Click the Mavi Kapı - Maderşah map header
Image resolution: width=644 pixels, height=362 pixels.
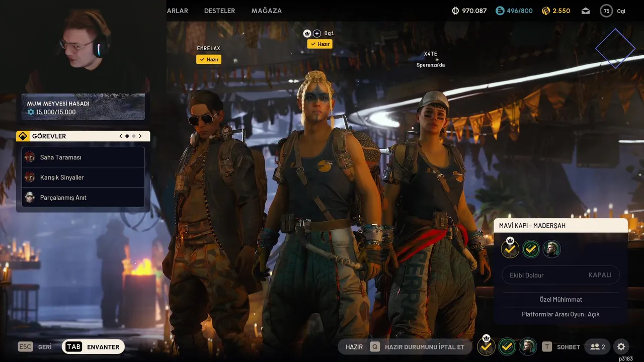[x=560, y=226]
